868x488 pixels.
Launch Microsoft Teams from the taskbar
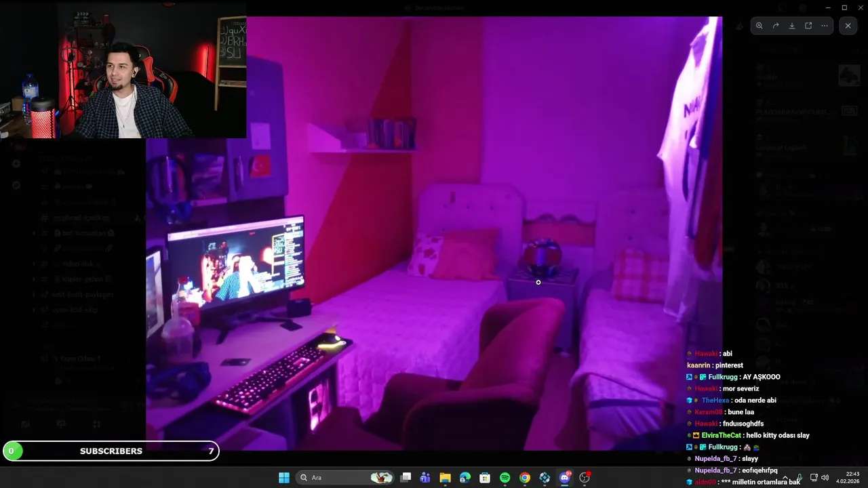(425, 478)
